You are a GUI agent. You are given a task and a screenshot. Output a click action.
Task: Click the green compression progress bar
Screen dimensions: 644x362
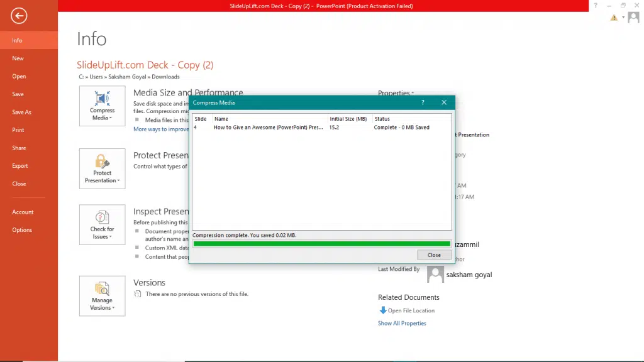pyautogui.click(x=321, y=244)
